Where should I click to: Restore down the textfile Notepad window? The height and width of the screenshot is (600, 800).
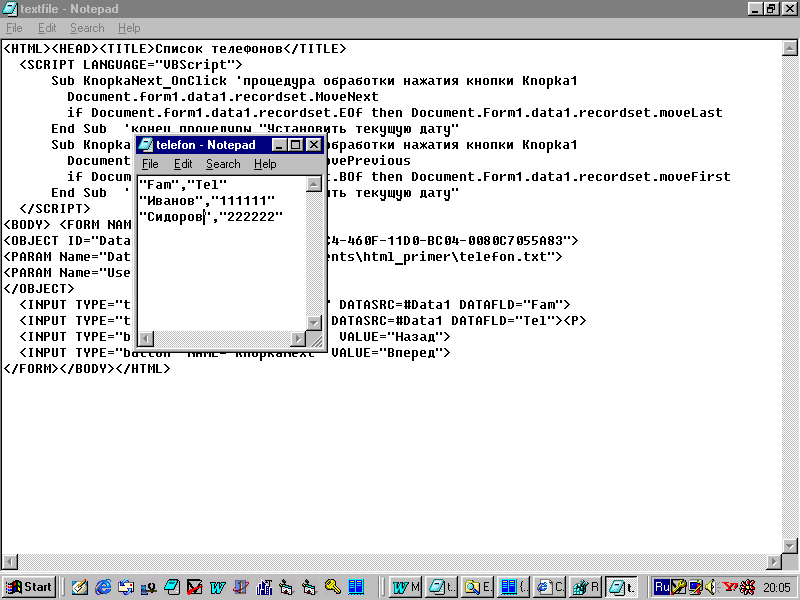771,9
